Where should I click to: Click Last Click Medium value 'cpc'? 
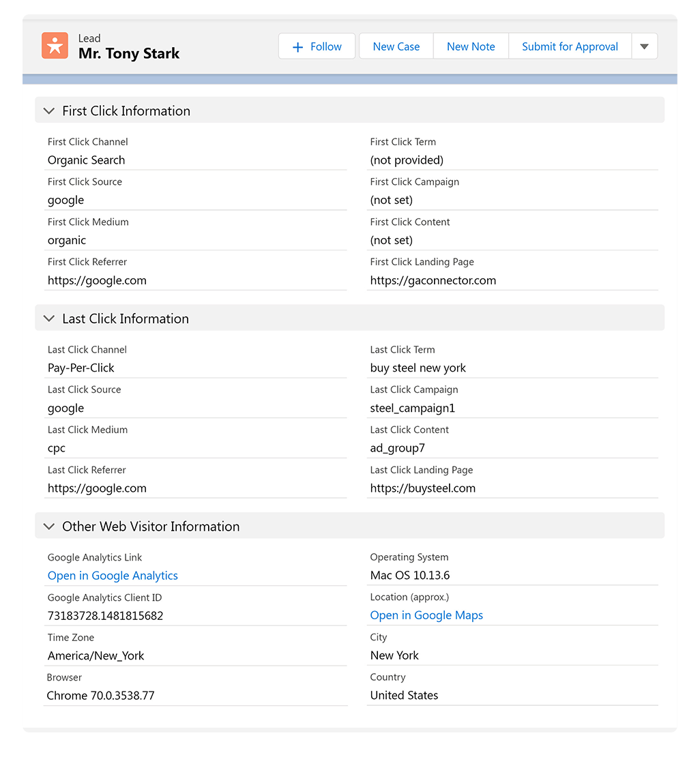(56, 449)
